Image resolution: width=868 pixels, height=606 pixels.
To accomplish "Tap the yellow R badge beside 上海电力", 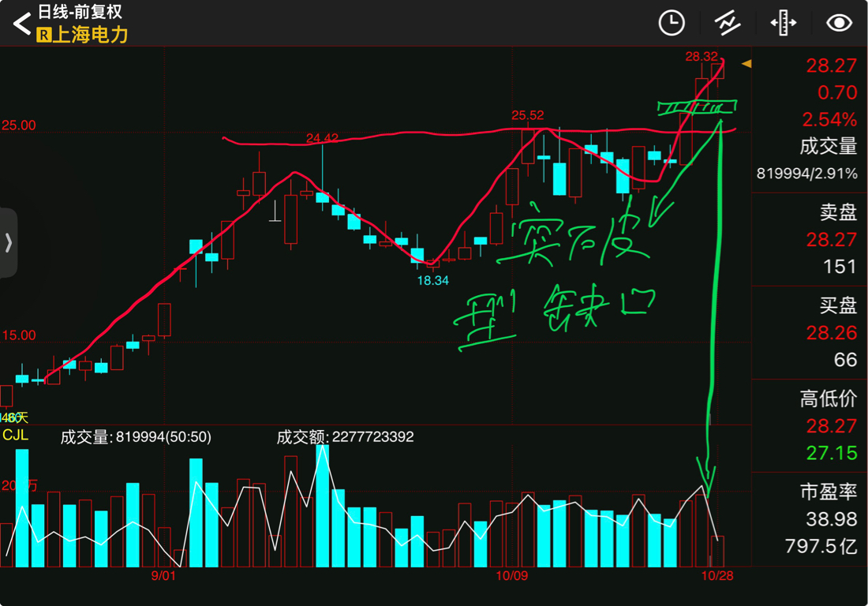I will [x=43, y=36].
